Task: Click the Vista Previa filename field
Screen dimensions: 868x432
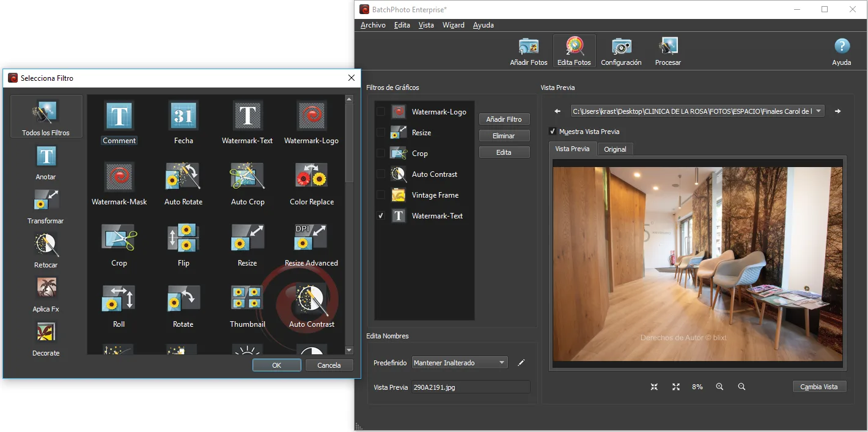Action: click(x=470, y=387)
